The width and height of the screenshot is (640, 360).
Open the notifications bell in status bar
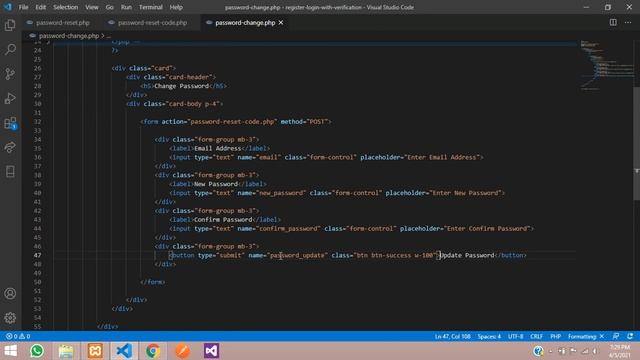pos(630,336)
